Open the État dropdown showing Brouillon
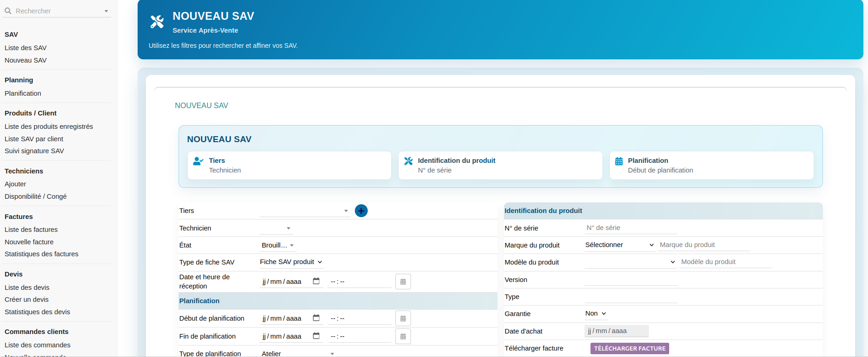This screenshot has height=357, width=868. [278, 245]
